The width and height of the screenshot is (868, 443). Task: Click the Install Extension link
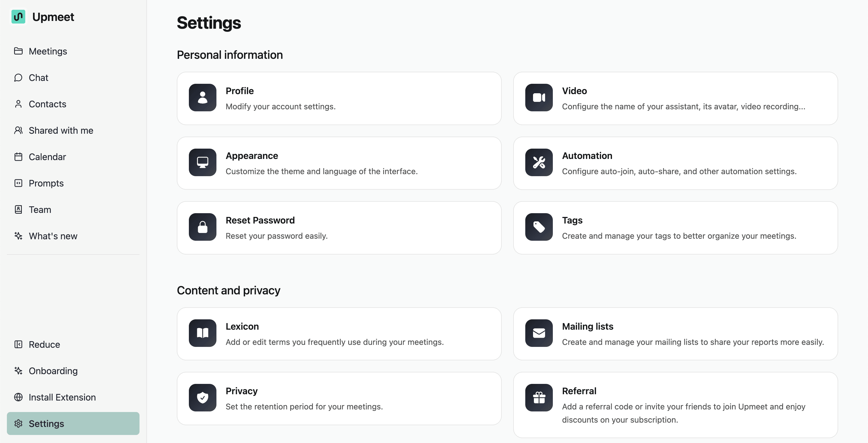click(62, 397)
